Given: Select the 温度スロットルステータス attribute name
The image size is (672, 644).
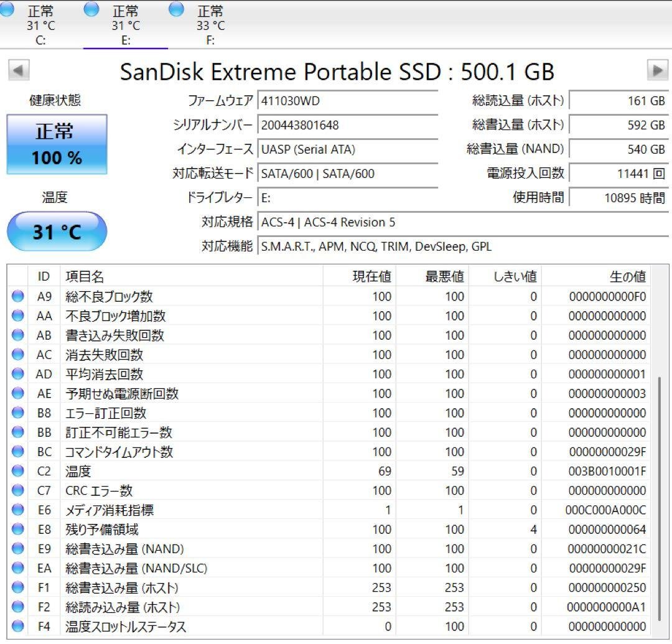Looking at the screenshot, I should pyautogui.click(x=126, y=627).
